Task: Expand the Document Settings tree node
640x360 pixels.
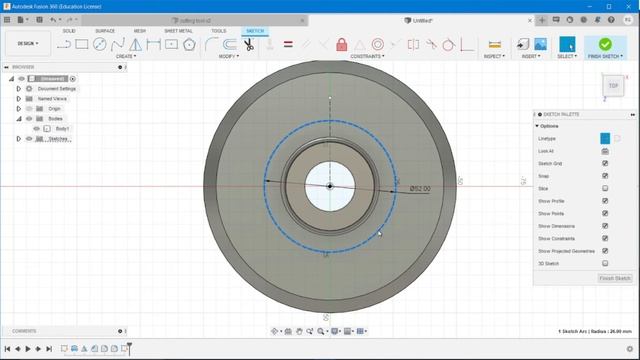Action: click(18, 89)
